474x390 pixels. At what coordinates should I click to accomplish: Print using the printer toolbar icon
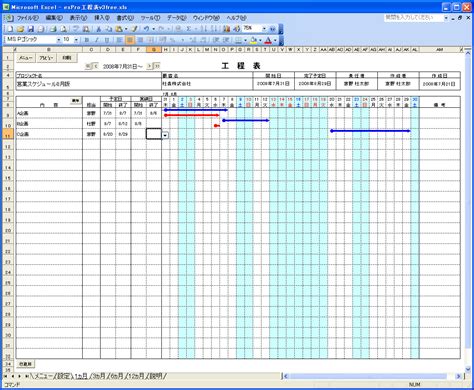pyautogui.click(x=53, y=29)
